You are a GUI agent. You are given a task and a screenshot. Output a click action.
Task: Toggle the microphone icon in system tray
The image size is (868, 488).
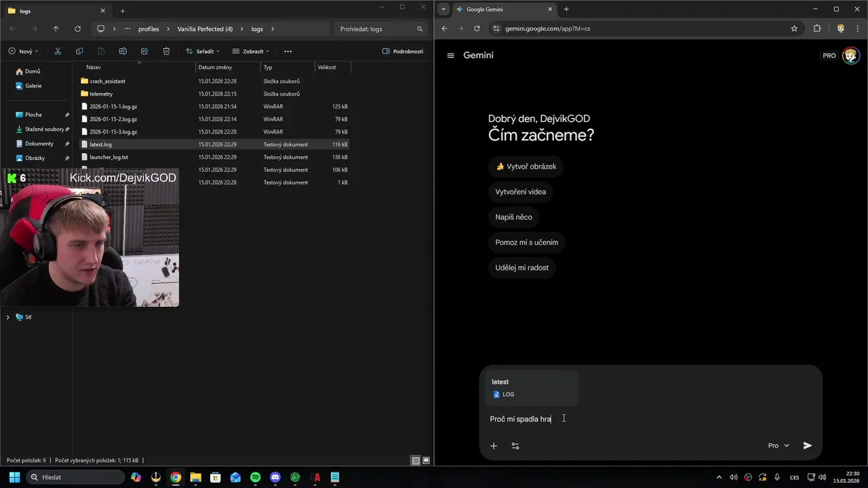(x=777, y=477)
